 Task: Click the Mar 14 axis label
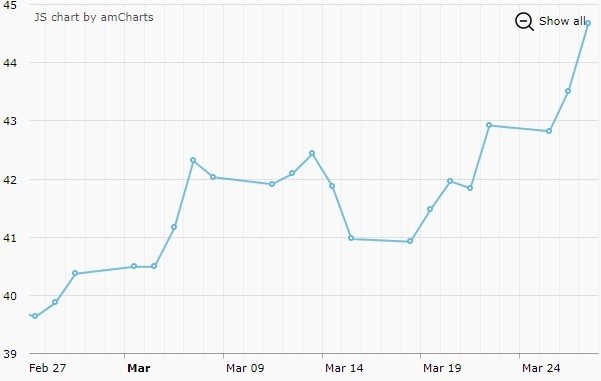[344, 368]
